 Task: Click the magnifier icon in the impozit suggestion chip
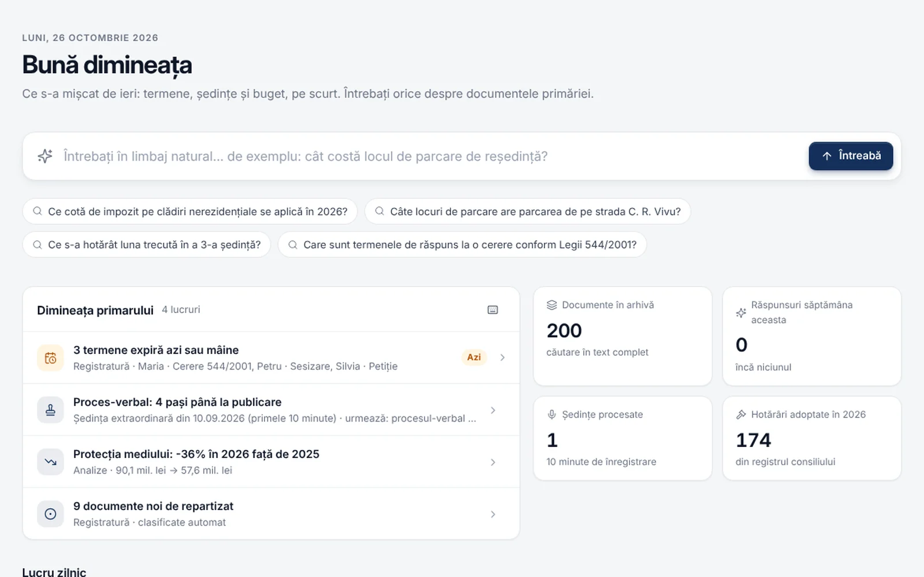coord(38,211)
